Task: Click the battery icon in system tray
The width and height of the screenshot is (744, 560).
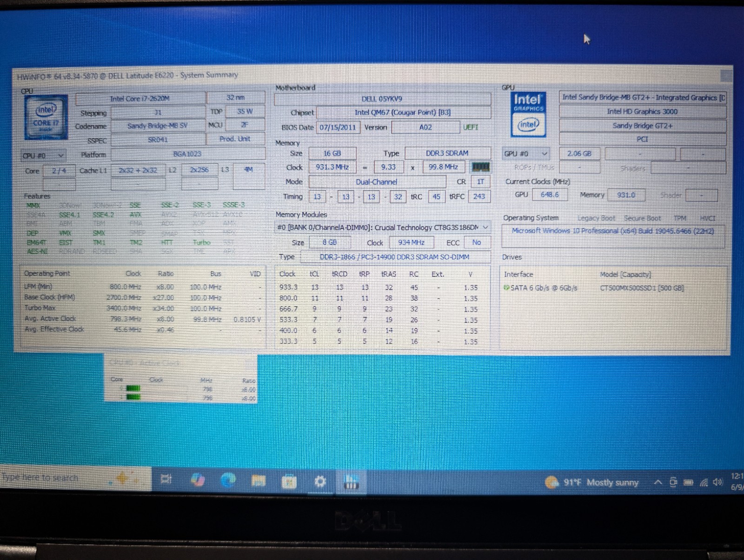Action: tap(688, 482)
